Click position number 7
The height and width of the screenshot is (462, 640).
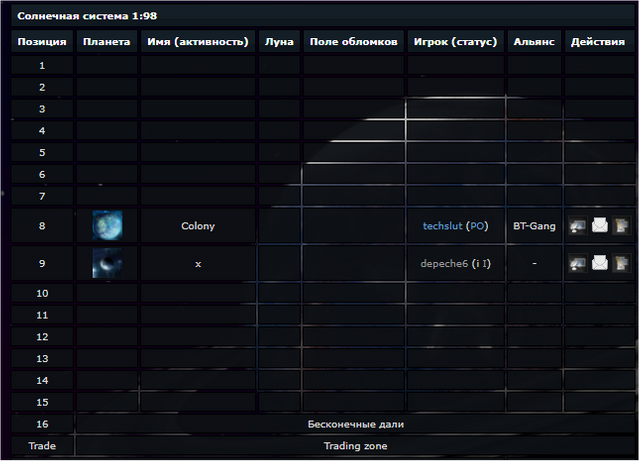pos(42,196)
